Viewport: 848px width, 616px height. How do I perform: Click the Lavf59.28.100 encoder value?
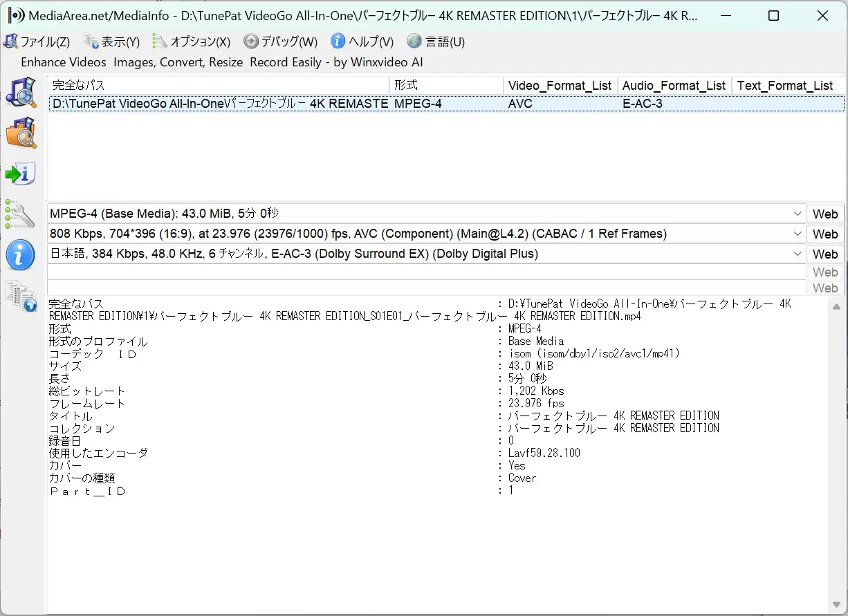click(544, 453)
